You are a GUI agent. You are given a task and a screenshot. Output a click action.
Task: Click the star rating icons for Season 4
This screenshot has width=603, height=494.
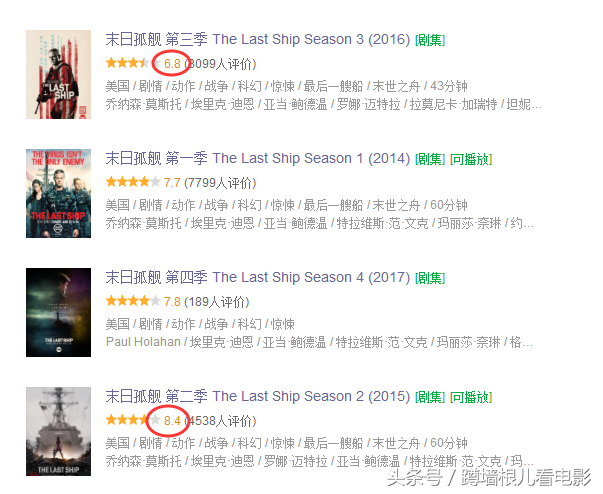point(133,301)
